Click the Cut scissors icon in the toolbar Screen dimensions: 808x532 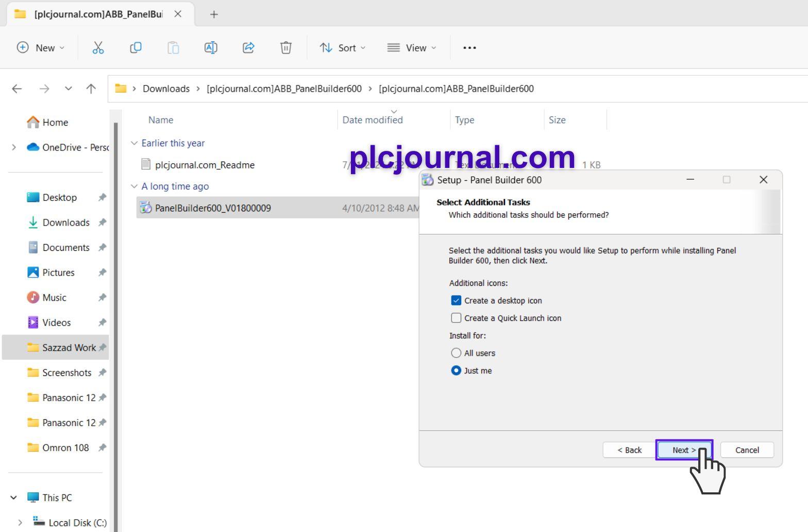click(x=98, y=48)
